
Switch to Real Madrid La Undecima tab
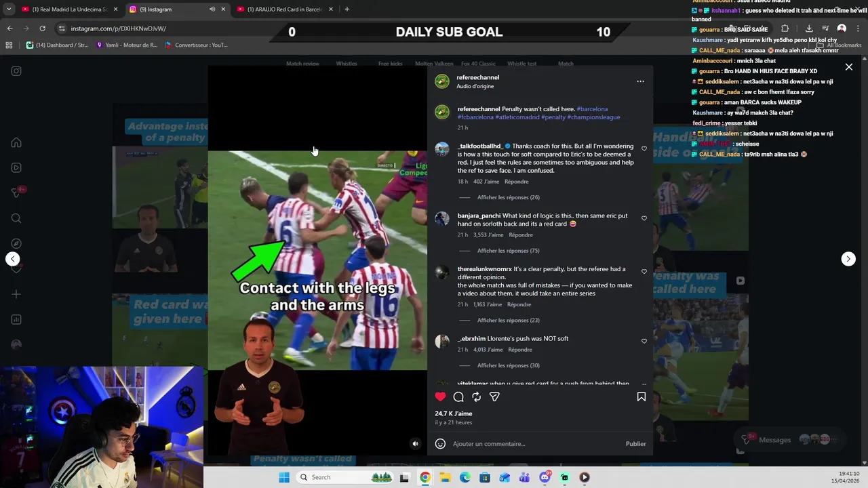click(69, 9)
